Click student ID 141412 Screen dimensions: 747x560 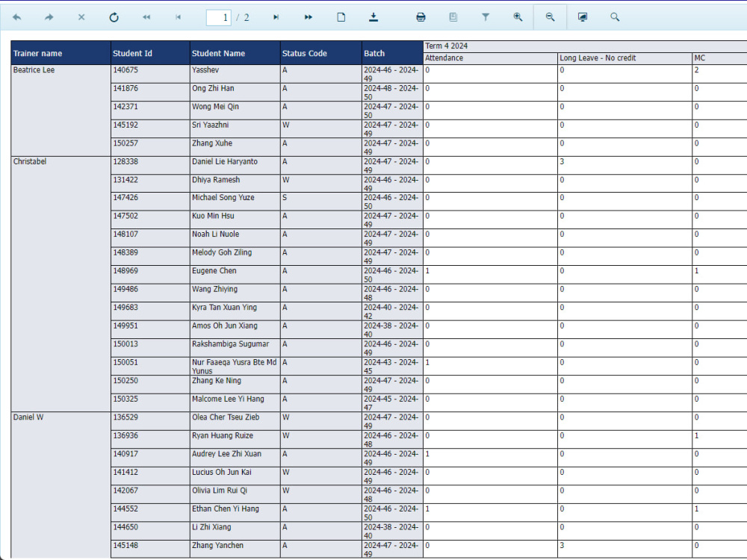[x=125, y=473]
